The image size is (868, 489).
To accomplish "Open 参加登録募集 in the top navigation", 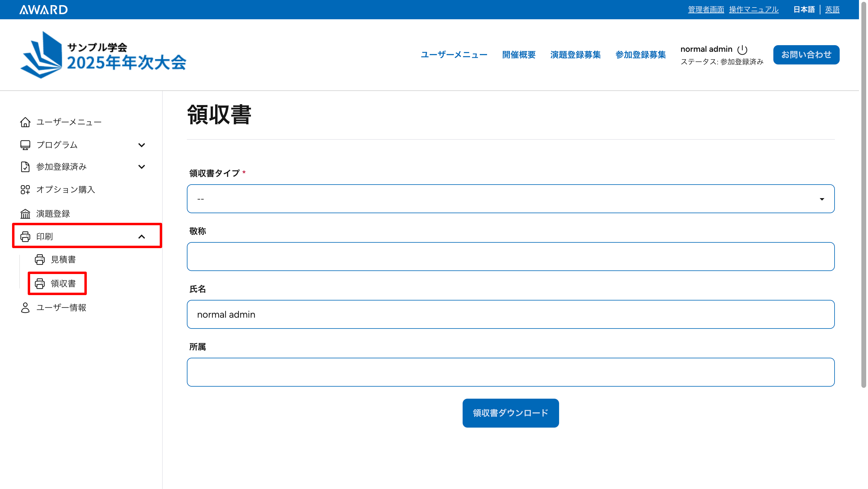I will coord(640,55).
